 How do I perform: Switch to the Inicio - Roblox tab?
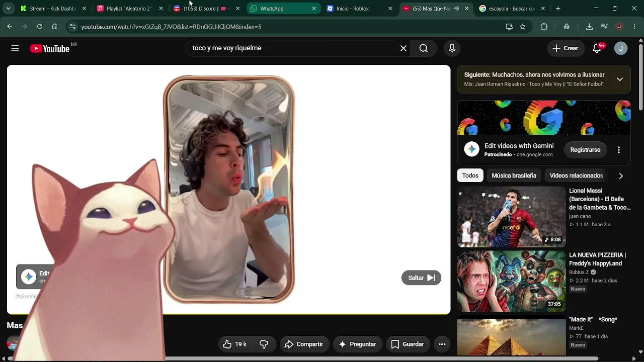(x=359, y=9)
